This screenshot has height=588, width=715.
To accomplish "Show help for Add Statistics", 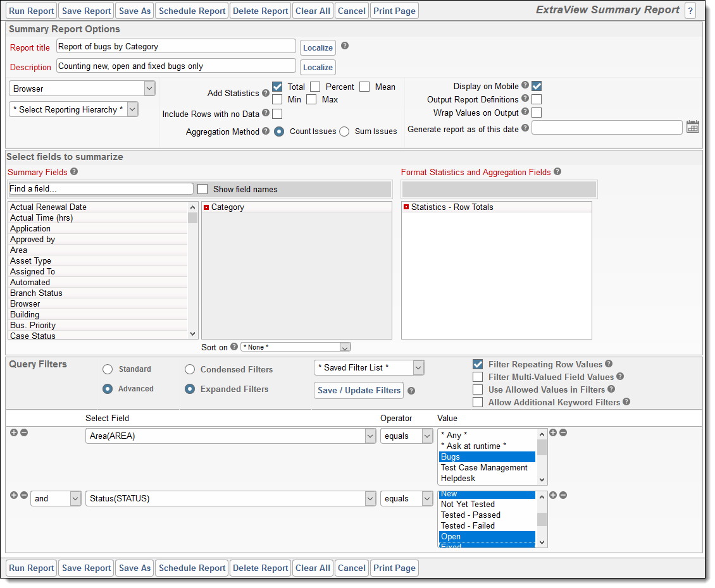I will coord(265,93).
